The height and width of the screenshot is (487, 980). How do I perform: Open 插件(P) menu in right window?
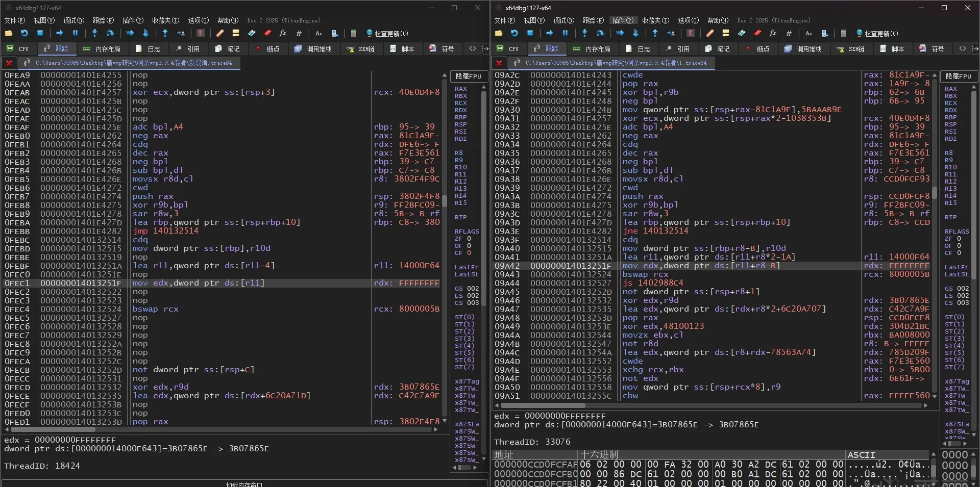pos(623,20)
